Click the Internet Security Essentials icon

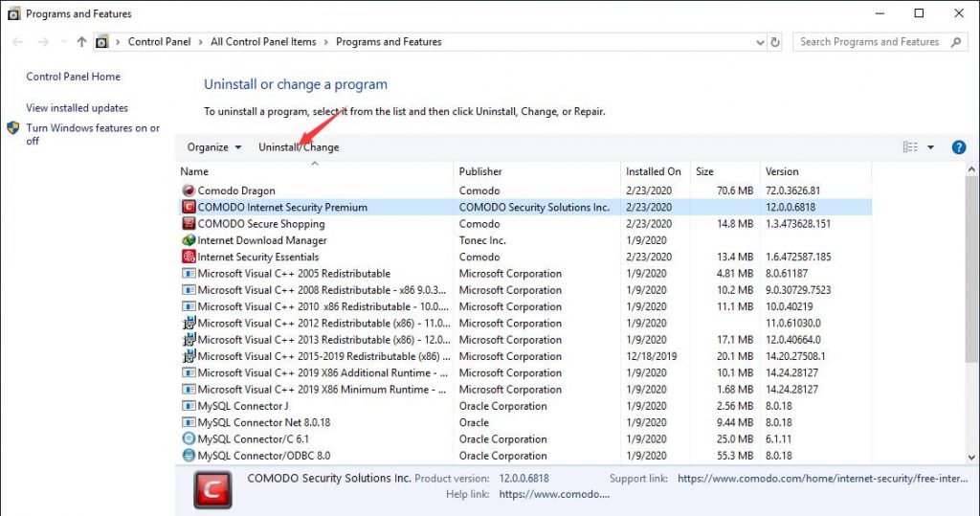click(189, 257)
